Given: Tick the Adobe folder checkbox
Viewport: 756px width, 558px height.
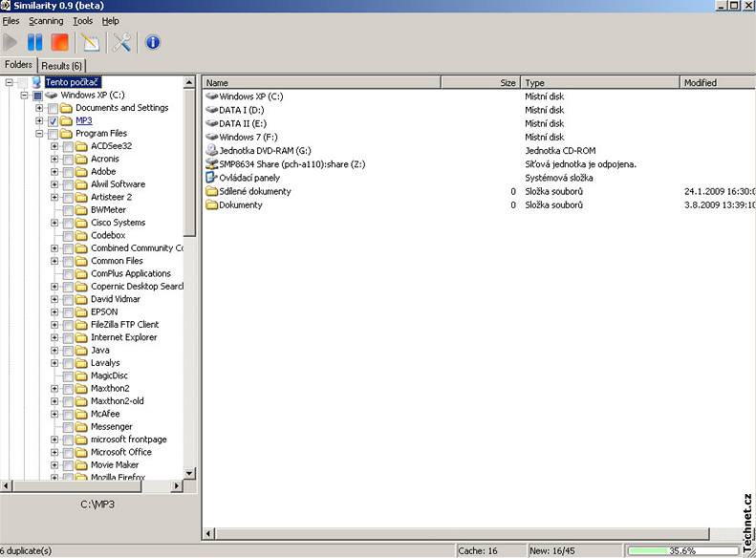Looking at the screenshot, I should [68, 172].
